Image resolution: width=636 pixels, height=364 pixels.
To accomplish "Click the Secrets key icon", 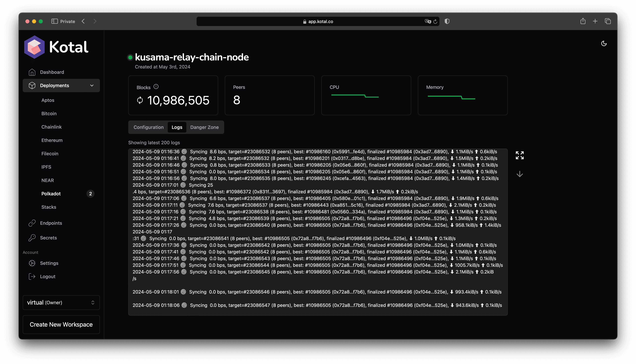I will [32, 238].
